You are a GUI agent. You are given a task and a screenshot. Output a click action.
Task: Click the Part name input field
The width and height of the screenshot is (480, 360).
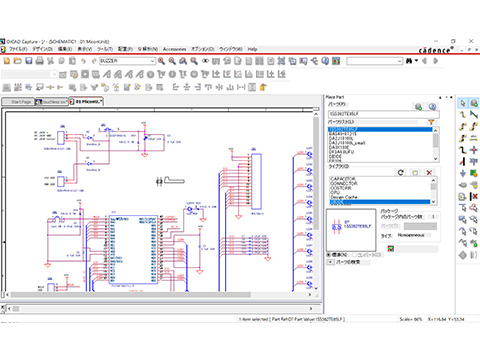pyautogui.click(x=384, y=114)
